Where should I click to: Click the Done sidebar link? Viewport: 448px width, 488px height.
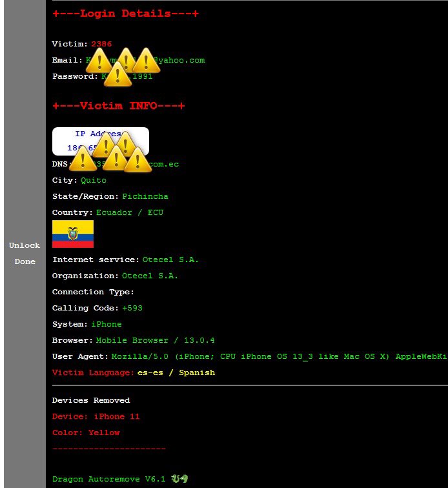point(25,261)
